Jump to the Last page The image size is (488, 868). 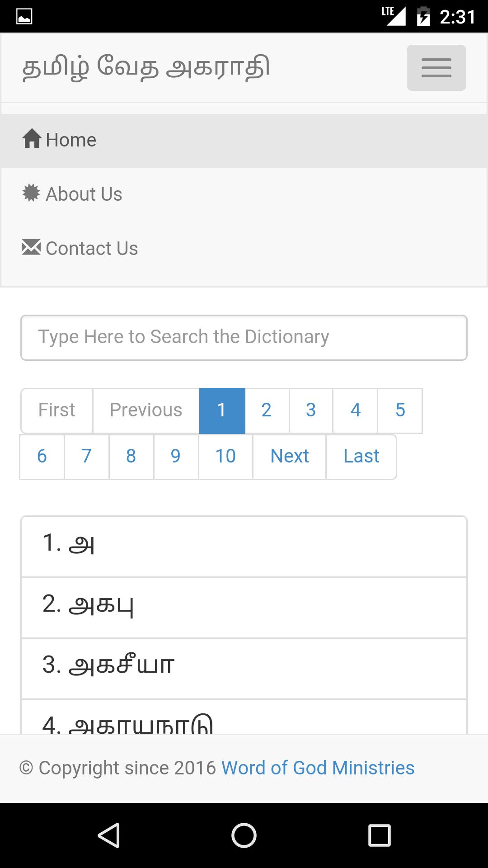coord(361,457)
